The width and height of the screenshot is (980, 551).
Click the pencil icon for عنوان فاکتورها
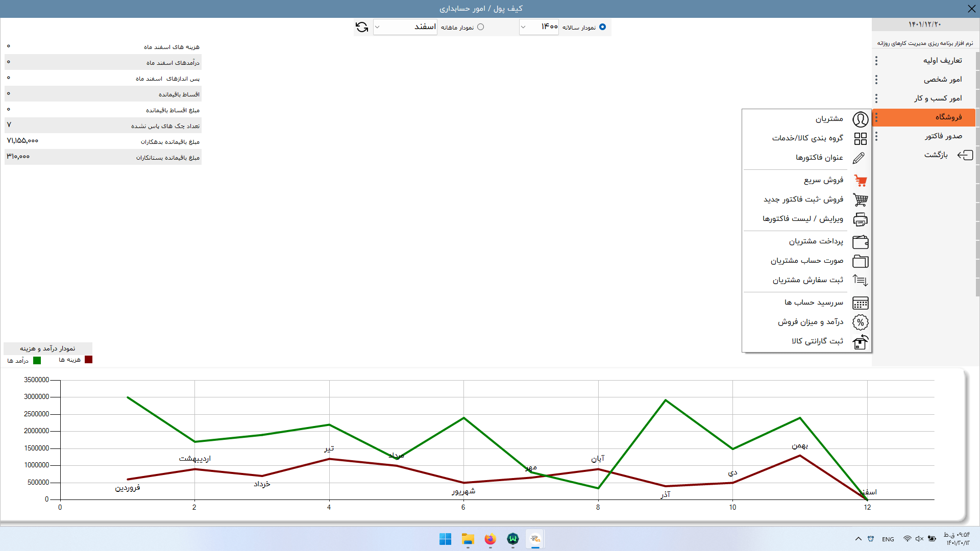pyautogui.click(x=859, y=158)
